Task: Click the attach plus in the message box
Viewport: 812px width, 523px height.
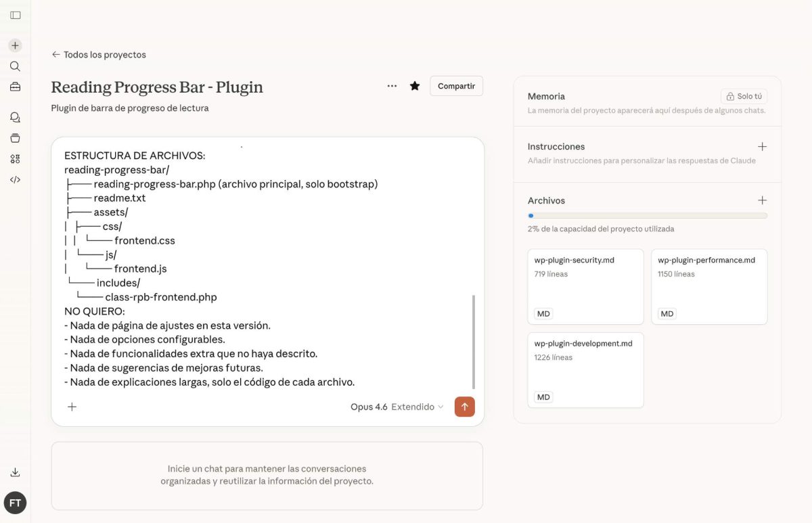Action: tap(72, 407)
